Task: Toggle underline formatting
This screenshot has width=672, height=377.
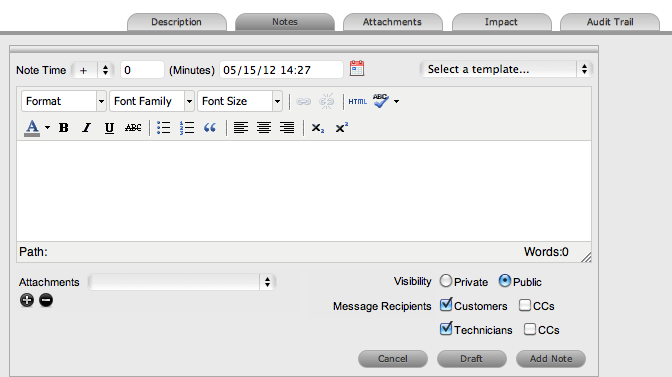Action: click(x=109, y=128)
